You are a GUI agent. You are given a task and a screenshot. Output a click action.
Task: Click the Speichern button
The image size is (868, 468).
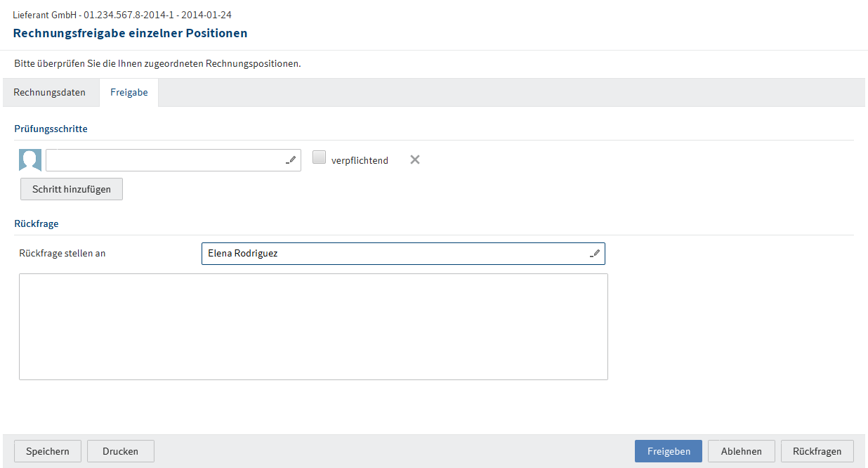48,451
